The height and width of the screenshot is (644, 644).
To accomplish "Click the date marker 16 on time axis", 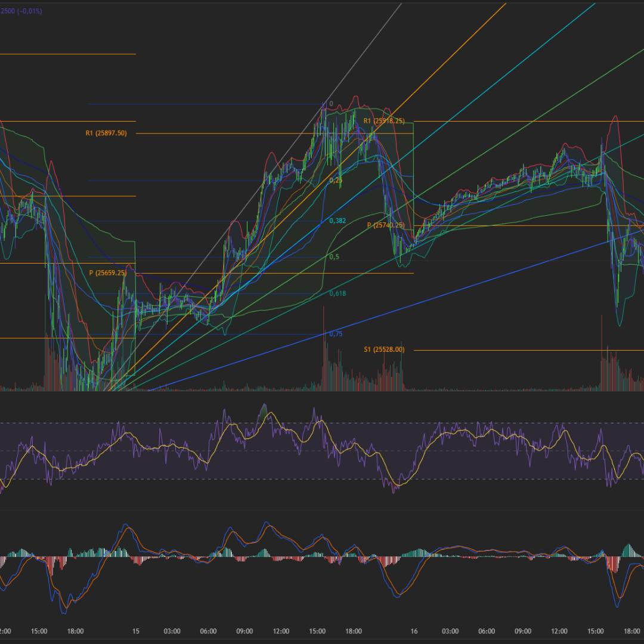I will tap(414, 631).
